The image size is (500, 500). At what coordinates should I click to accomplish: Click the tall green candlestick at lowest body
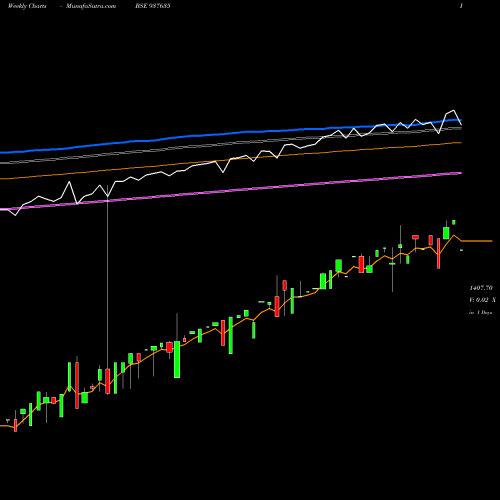(177, 359)
